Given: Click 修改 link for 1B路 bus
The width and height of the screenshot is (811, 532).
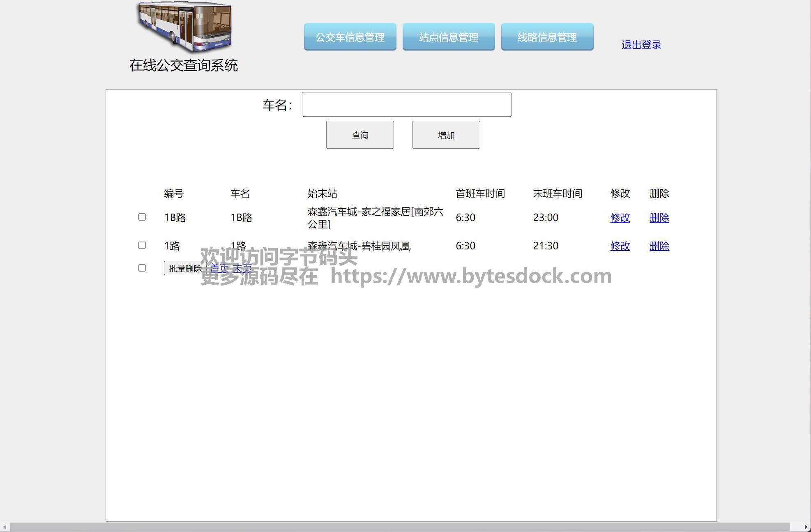Looking at the screenshot, I should pos(620,217).
